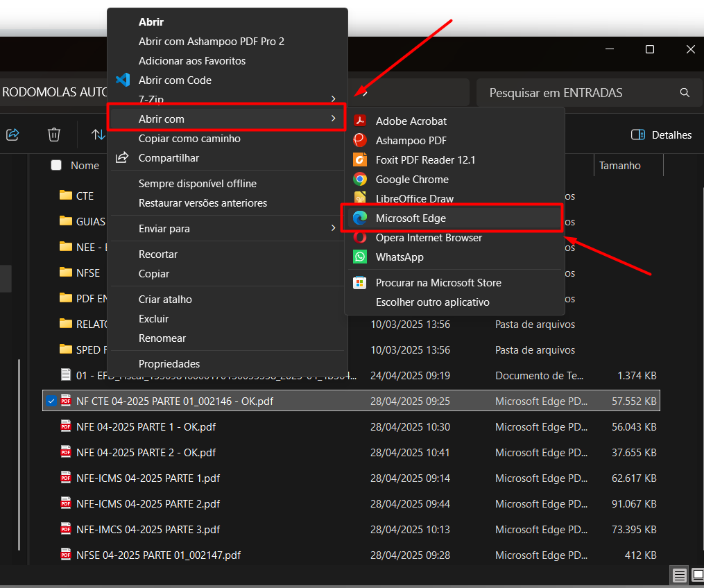Viewport: 704px width, 588px height.
Task: Click the WhatsApp icon in submenu
Action: pos(360,257)
